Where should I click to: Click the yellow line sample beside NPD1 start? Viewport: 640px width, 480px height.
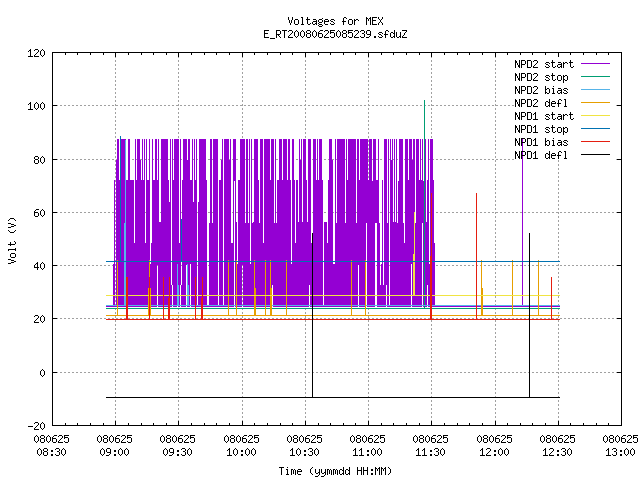(596, 116)
